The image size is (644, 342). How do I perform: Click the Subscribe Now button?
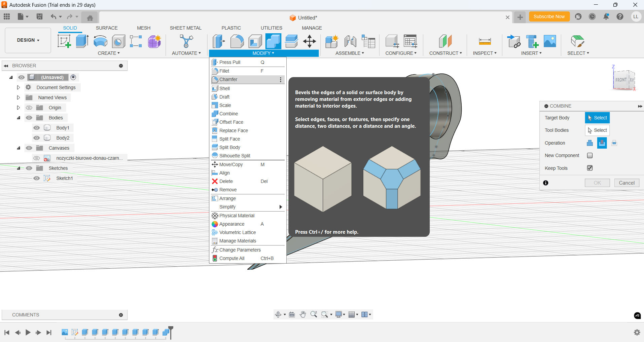click(x=549, y=16)
